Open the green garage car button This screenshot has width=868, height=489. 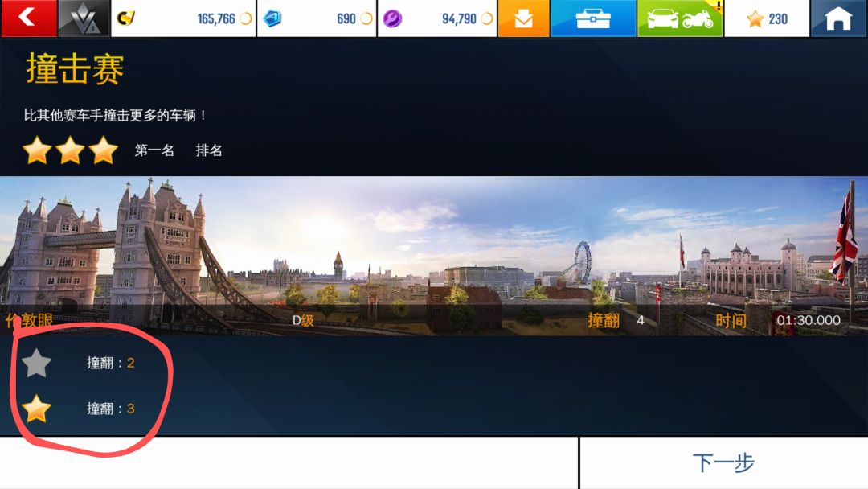(680, 18)
